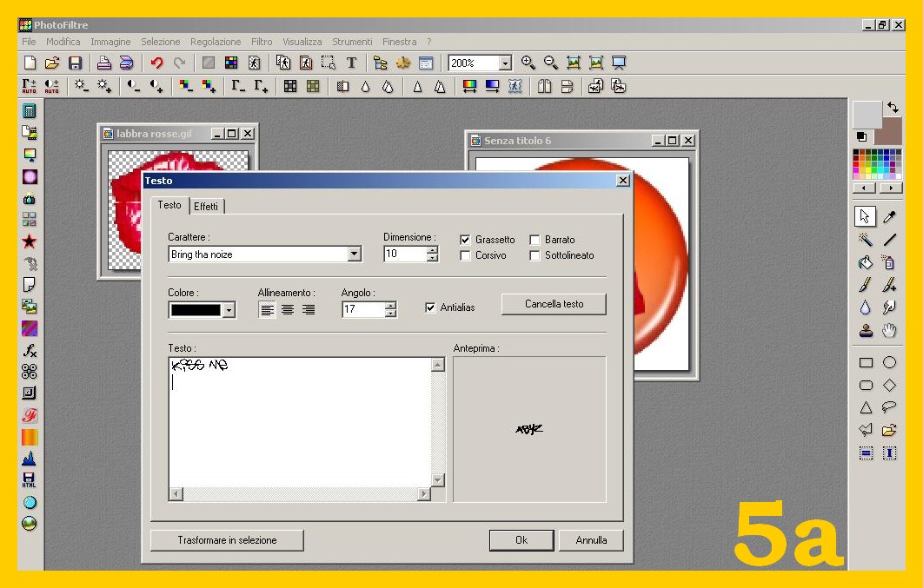Viewport: 923px width, 588px height.
Task: Click the Save floppy disk icon
Action: click(x=76, y=63)
